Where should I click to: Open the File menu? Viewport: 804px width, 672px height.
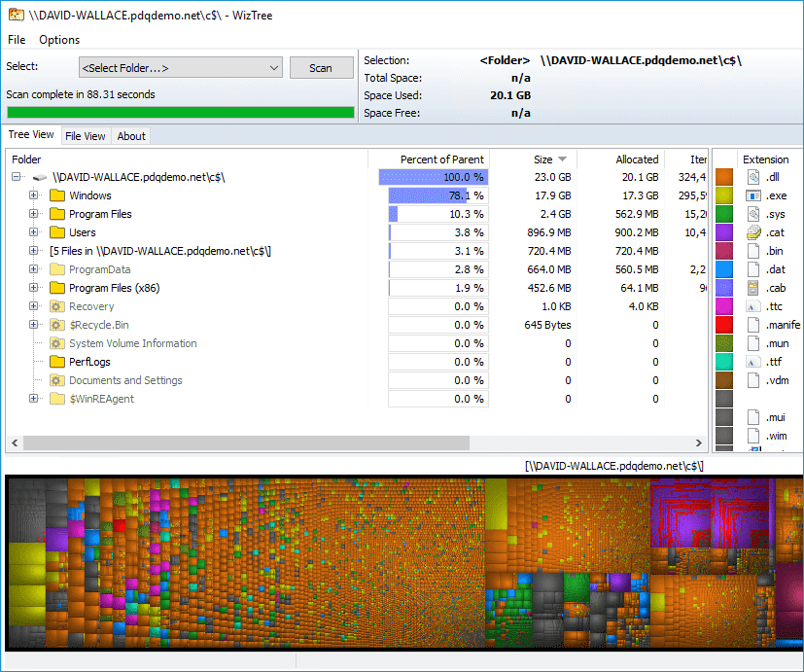click(x=16, y=40)
